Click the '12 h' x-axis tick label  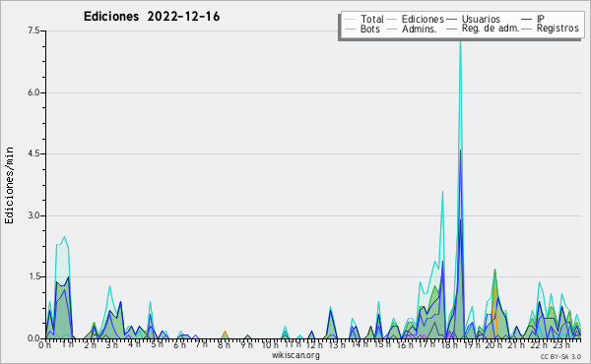pyautogui.click(x=314, y=345)
